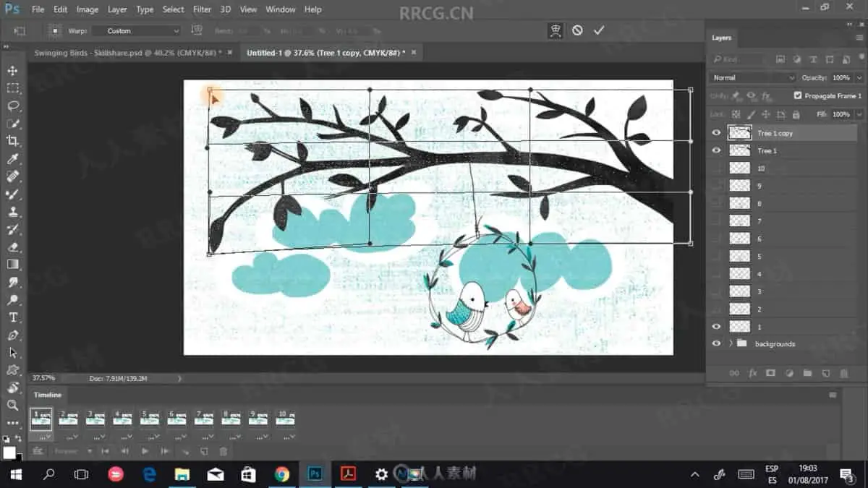This screenshot has height=488, width=868.
Task: Switch to Swinging Birds - Skillshare.psd tab
Action: (x=134, y=52)
